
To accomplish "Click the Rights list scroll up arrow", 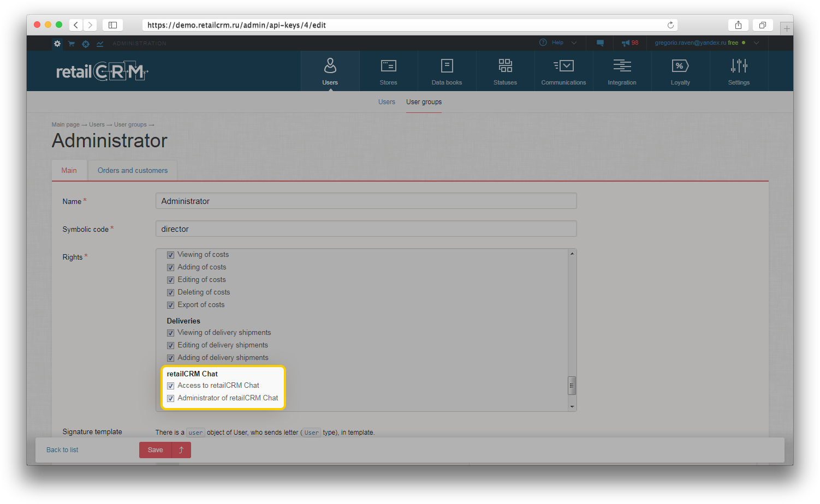I will pos(572,254).
